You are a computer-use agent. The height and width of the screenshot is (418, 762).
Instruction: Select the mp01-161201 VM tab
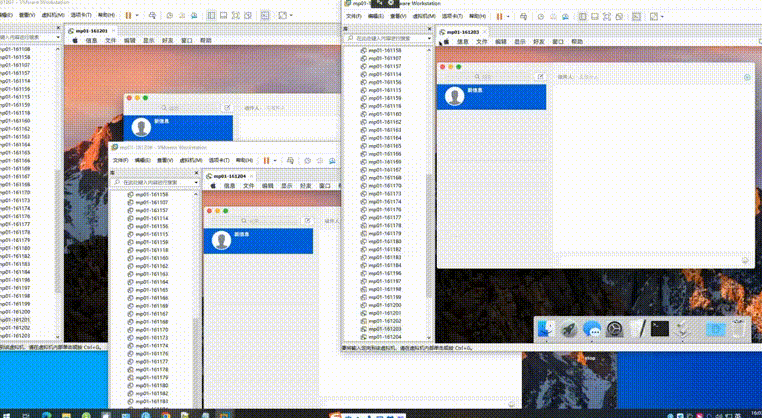pos(91,31)
